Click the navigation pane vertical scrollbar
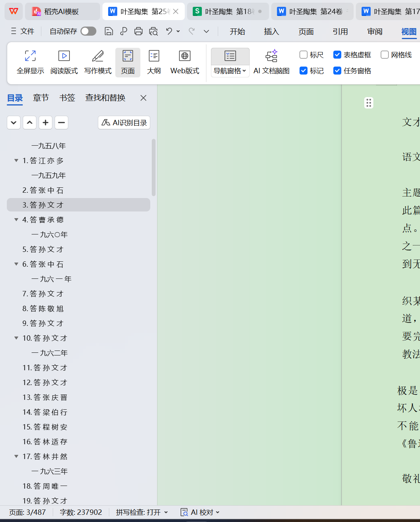Screen dimensions: 420x522 [x=154, y=168]
